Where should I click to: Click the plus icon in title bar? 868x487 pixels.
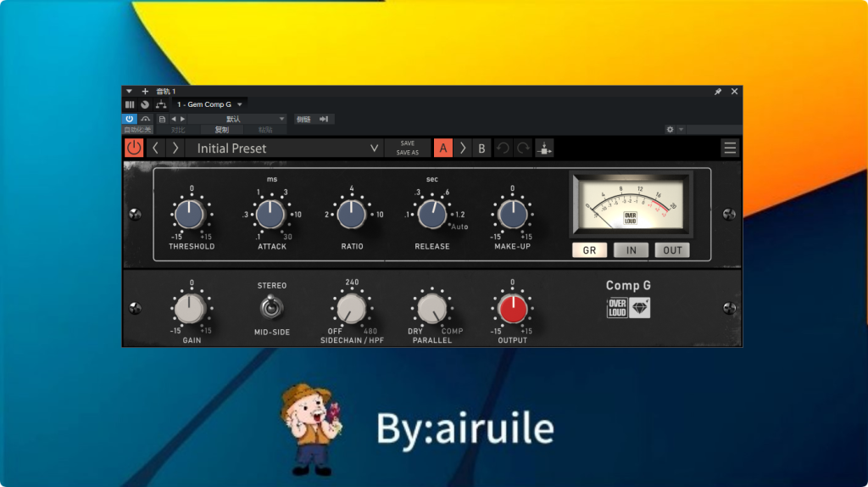(145, 92)
